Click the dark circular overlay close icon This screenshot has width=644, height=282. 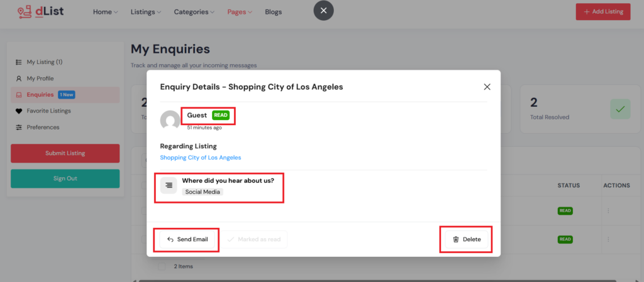tap(324, 11)
